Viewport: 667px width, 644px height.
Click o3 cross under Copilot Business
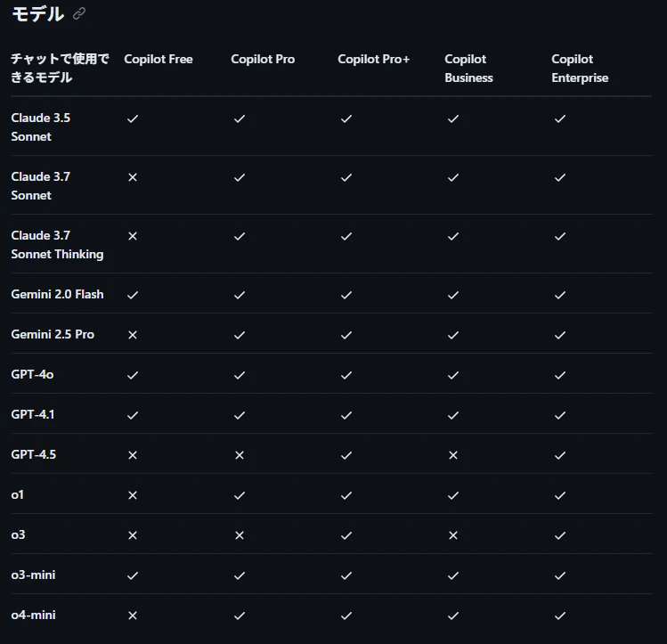point(453,535)
